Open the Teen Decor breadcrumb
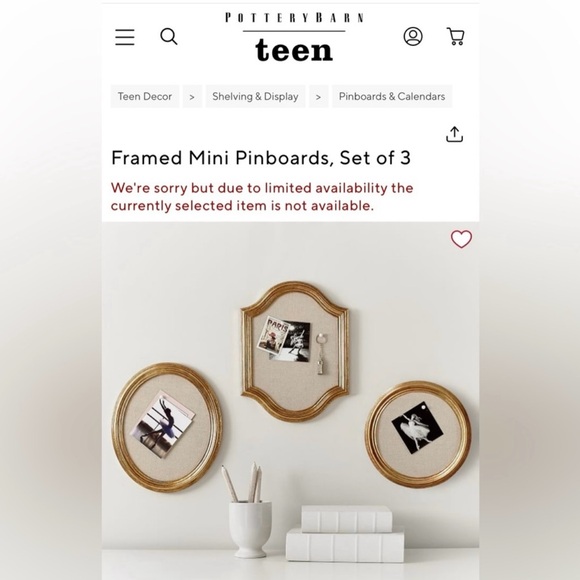 click(145, 96)
